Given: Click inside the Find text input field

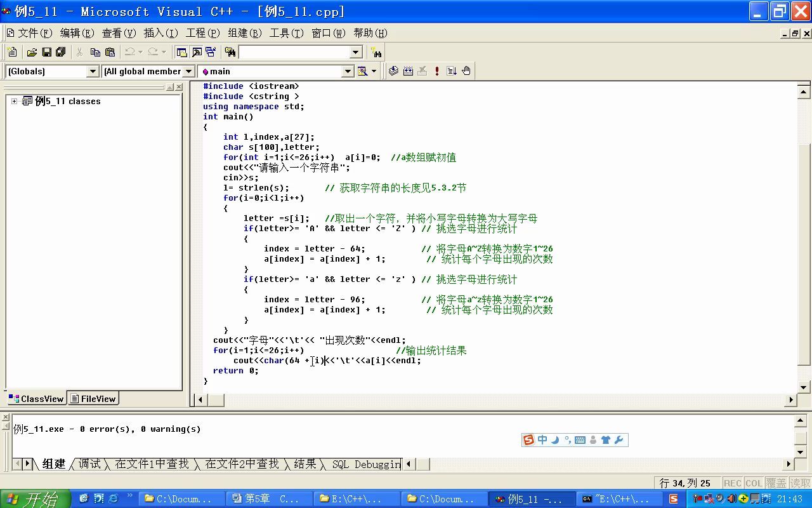Looking at the screenshot, I should pyautogui.click(x=294, y=52).
